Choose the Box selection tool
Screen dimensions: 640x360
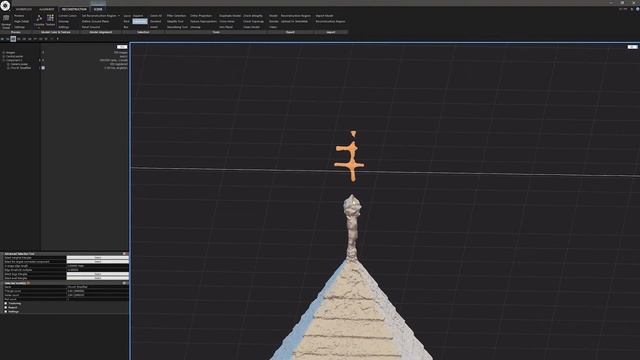click(x=126, y=27)
